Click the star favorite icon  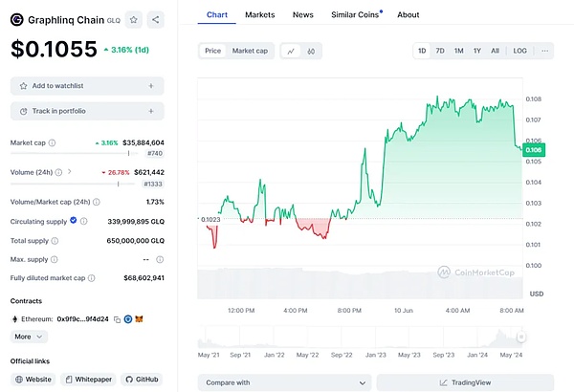(x=133, y=19)
